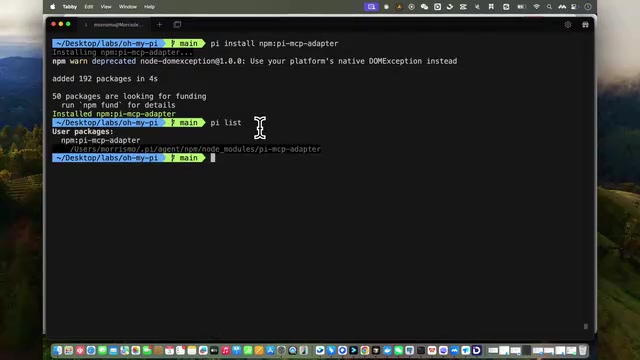
Task: Open Apple TV in the Dock
Action: [x=214, y=350]
